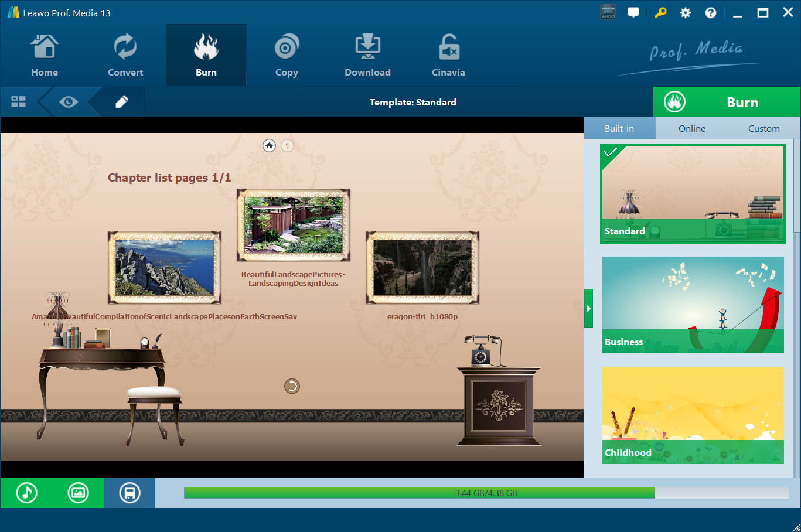Click the green Burn button

726,102
